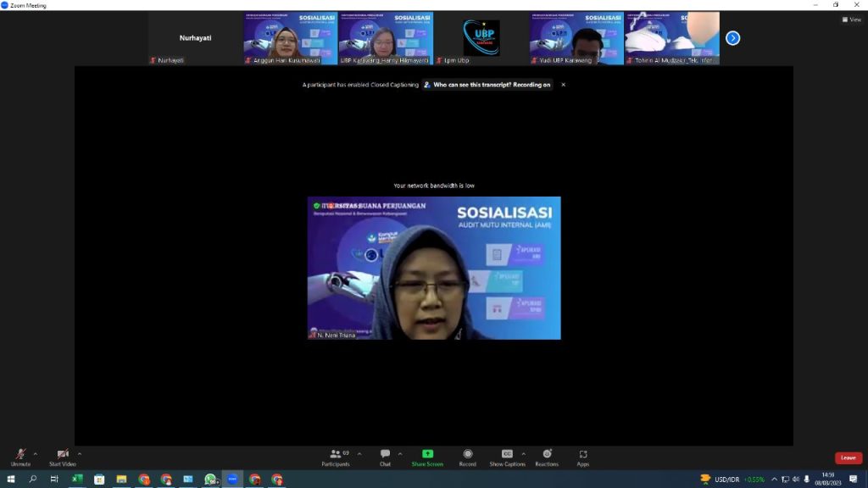
Task: Dismiss the Closed Captioning notification
Action: pyautogui.click(x=563, y=85)
